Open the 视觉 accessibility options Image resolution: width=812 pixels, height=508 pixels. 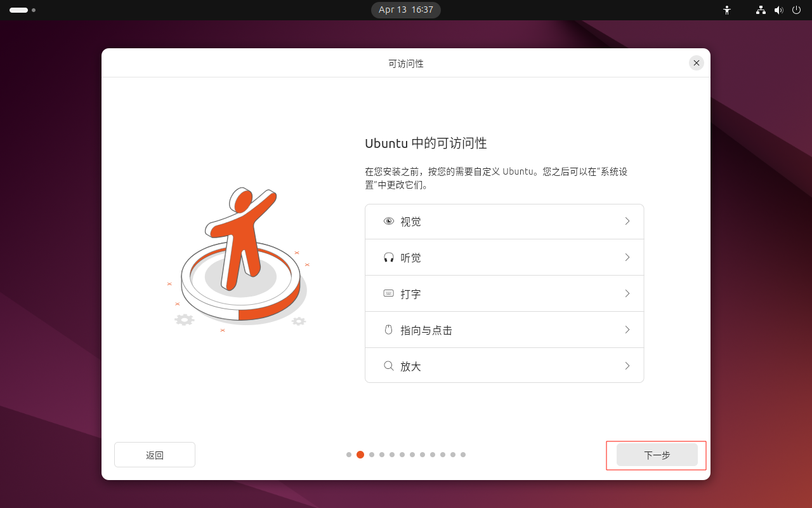pyautogui.click(x=504, y=222)
